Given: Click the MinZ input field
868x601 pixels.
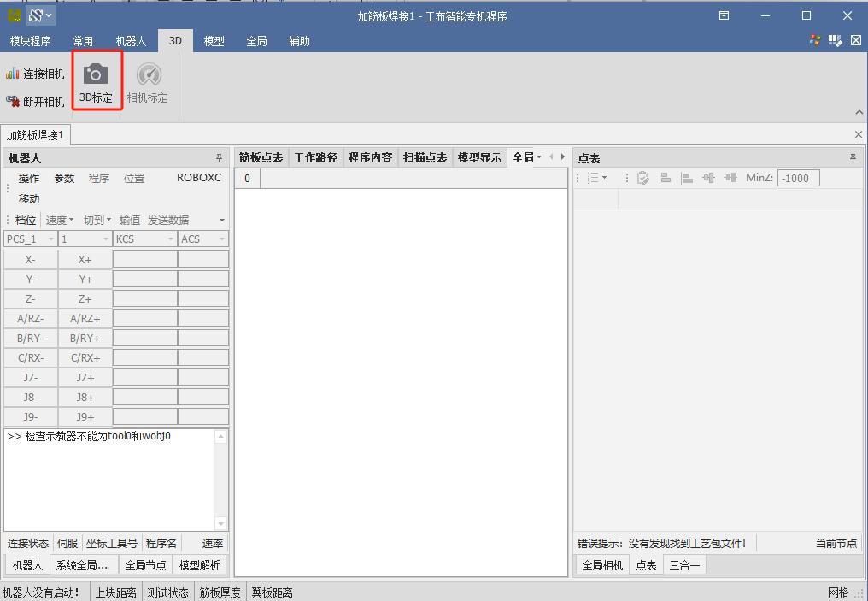Looking at the screenshot, I should click(x=798, y=178).
